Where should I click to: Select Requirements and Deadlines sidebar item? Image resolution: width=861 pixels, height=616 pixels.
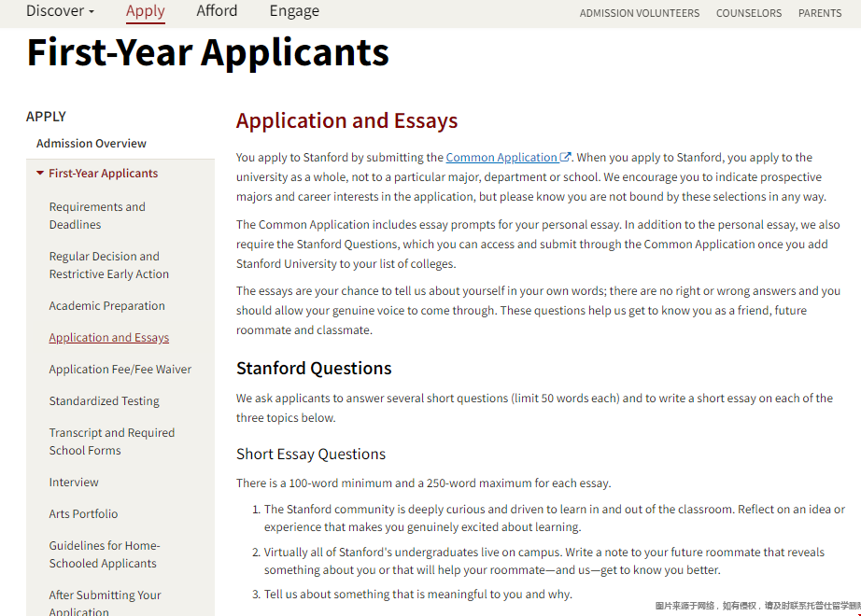pyautogui.click(x=97, y=216)
